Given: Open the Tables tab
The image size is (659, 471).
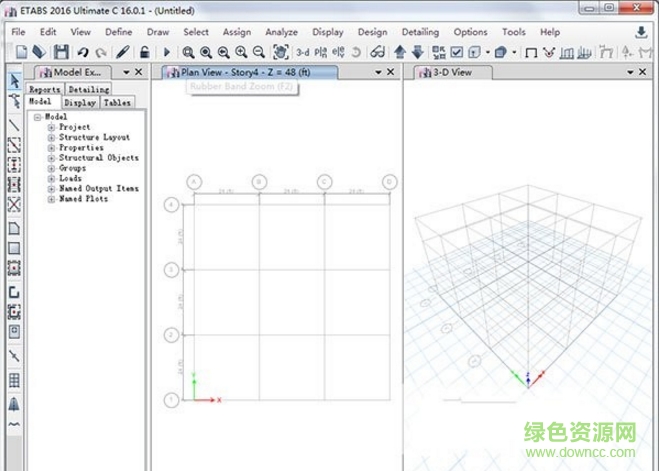Looking at the screenshot, I should [117, 102].
